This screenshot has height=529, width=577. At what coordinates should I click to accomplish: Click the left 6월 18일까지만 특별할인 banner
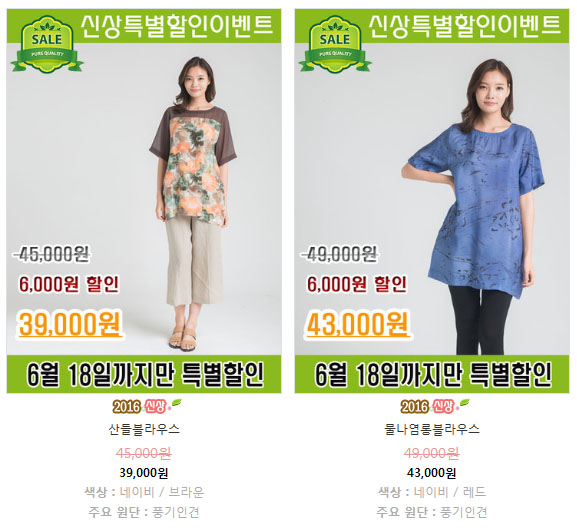[x=144, y=374]
